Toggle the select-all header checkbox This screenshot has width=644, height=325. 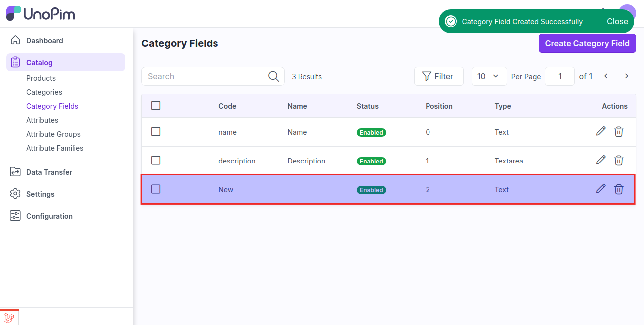(x=156, y=105)
